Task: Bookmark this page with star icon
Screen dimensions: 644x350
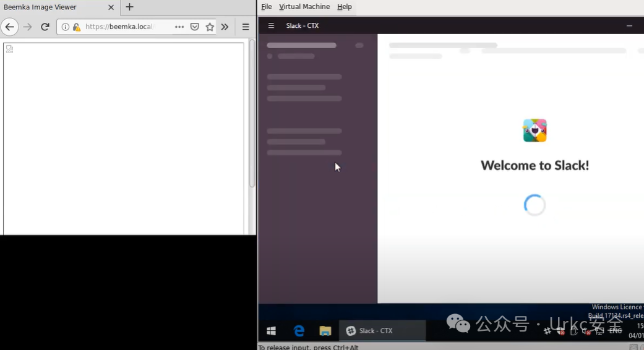Action: tap(210, 27)
